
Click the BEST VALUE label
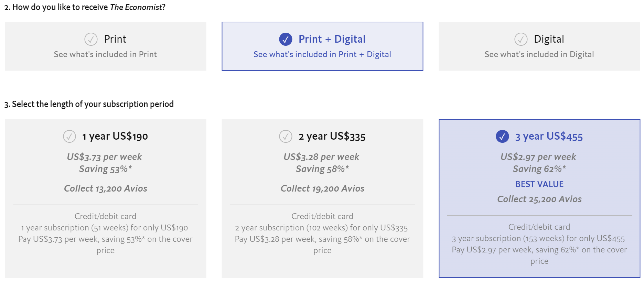[539, 184]
